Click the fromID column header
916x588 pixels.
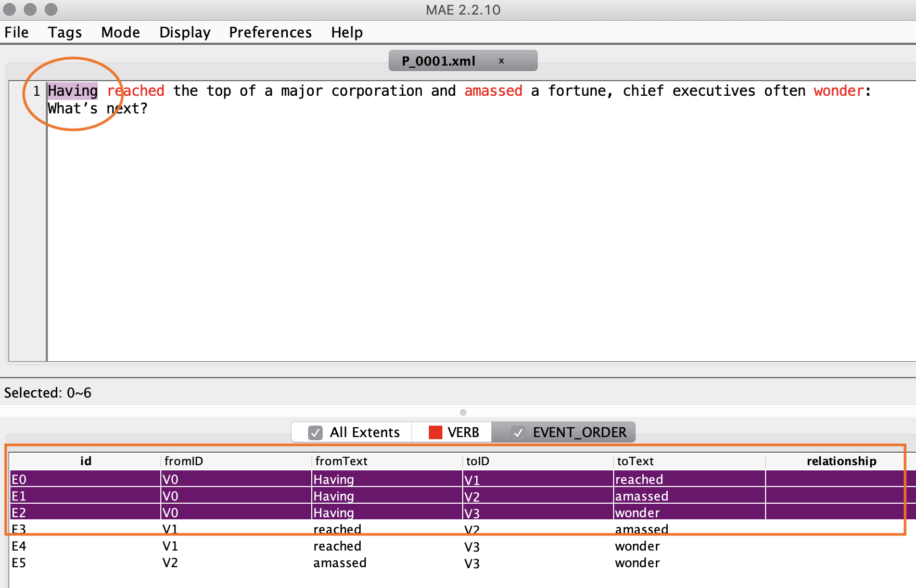click(237, 461)
